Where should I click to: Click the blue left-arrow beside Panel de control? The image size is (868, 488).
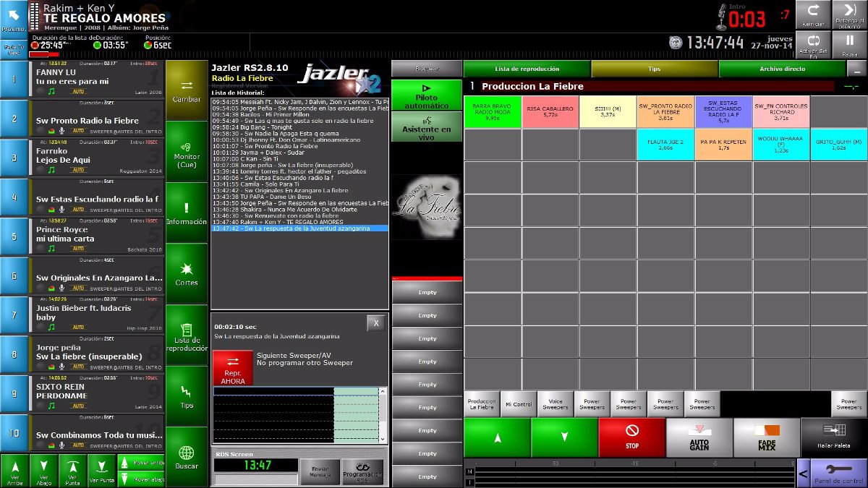[x=803, y=474]
